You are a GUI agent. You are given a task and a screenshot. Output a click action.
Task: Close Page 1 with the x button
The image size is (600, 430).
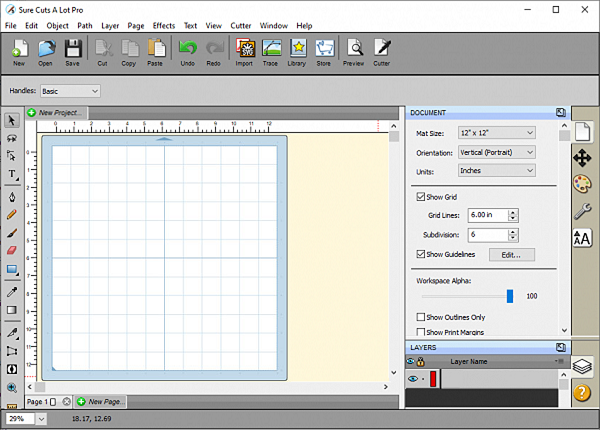pyautogui.click(x=67, y=402)
